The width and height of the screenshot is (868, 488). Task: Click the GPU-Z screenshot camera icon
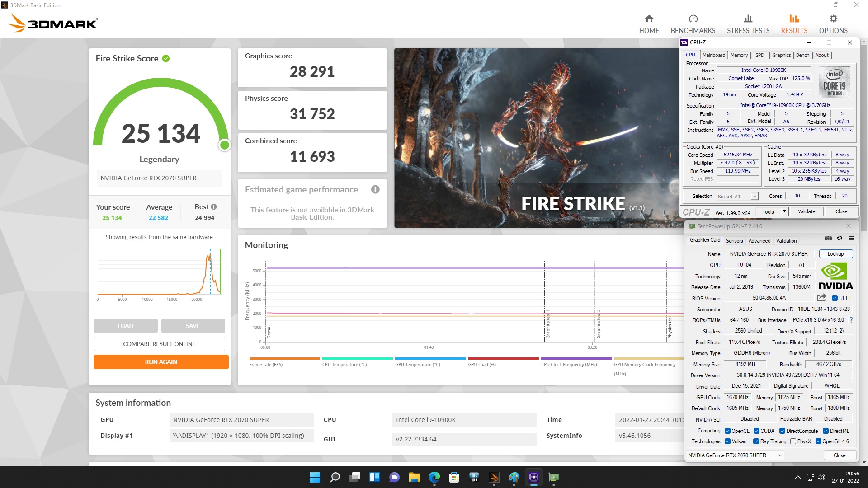tap(828, 238)
